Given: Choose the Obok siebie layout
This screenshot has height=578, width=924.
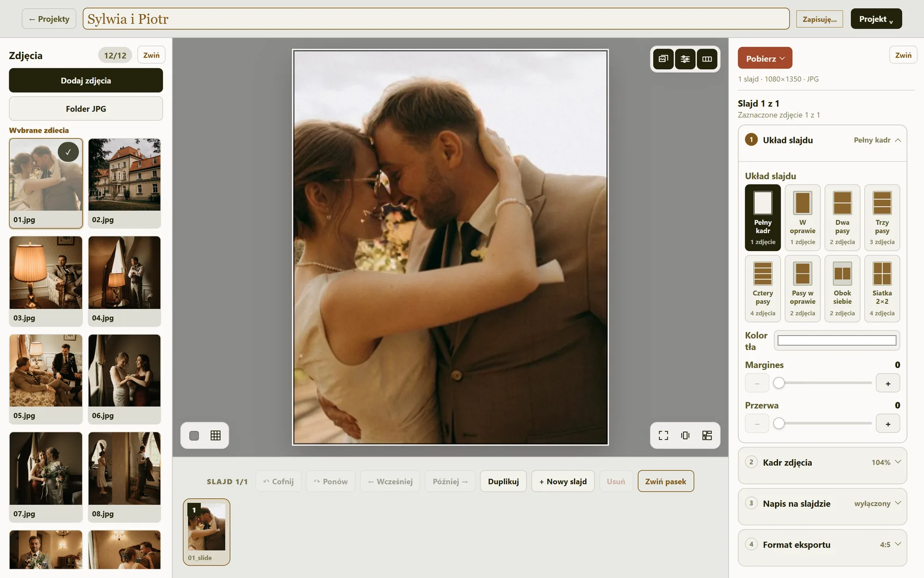Looking at the screenshot, I should click(842, 289).
